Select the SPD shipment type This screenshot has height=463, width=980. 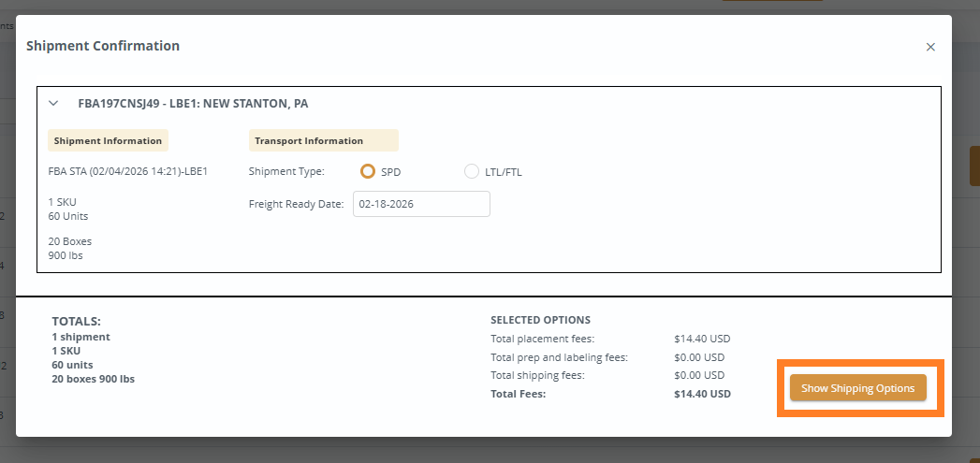[x=368, y=172]
